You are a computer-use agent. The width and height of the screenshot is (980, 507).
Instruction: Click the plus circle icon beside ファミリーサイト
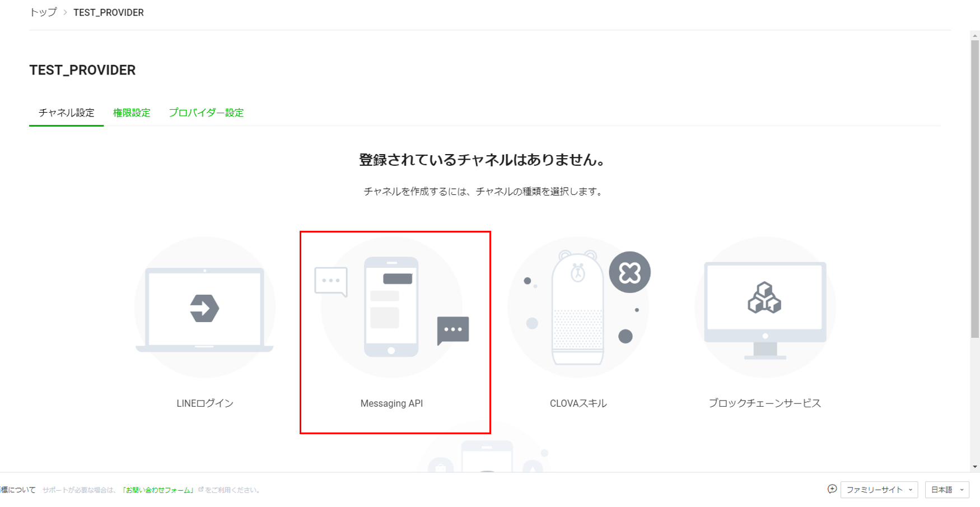pyautogui.click(x=832, y=489)
